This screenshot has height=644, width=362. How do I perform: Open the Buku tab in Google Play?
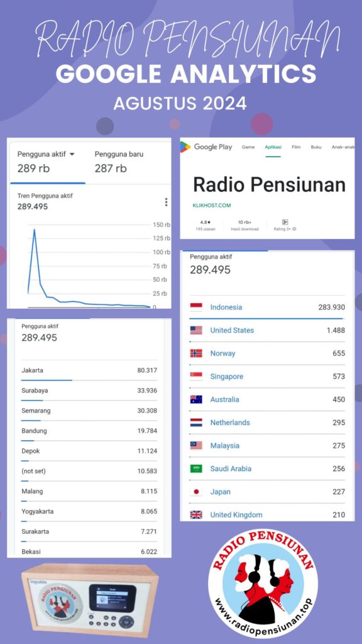(x=316, y=147)
